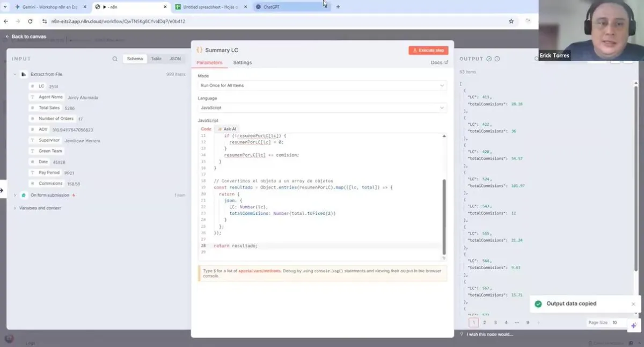Select the Code tab in editor
Screen dimensions: 644x347
(206, 129)
